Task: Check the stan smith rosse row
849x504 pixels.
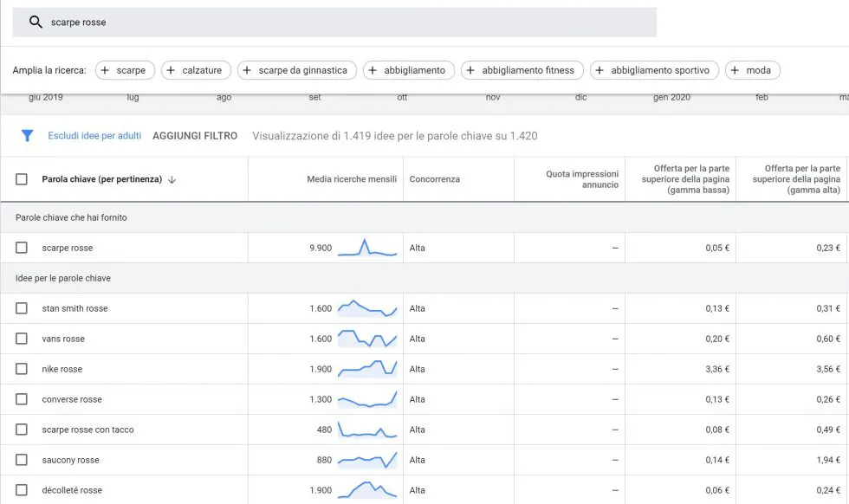Action: [x=22, y=308]
